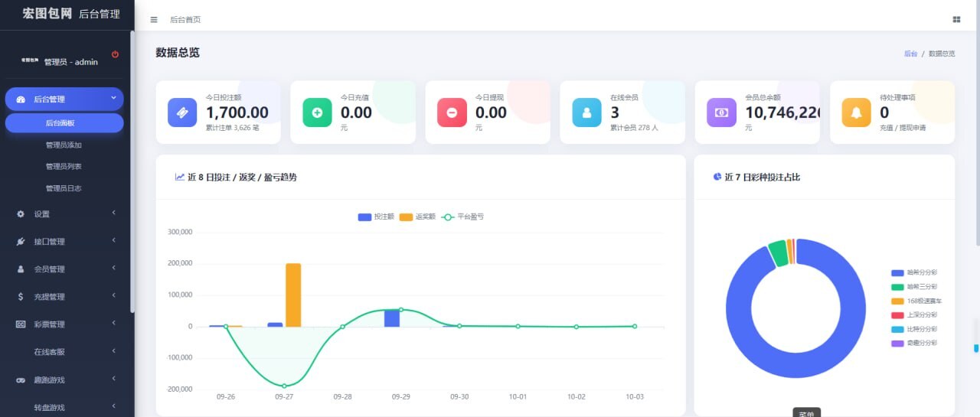Click the dashboard icon beside 后台管理
This screenshot has height=417, width=980.
point(21,99)
